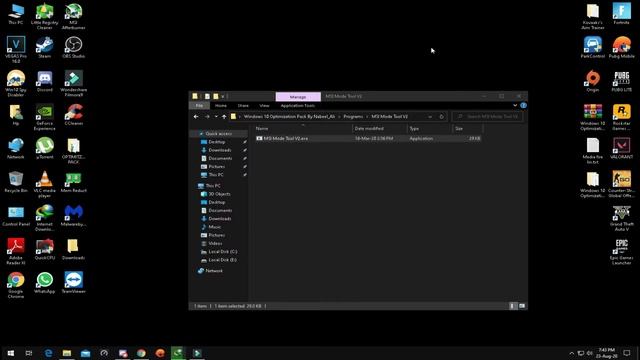Select the VEGAS Pro 16.0 desktop icon
The image size is (640, 360).
(16, 50)
